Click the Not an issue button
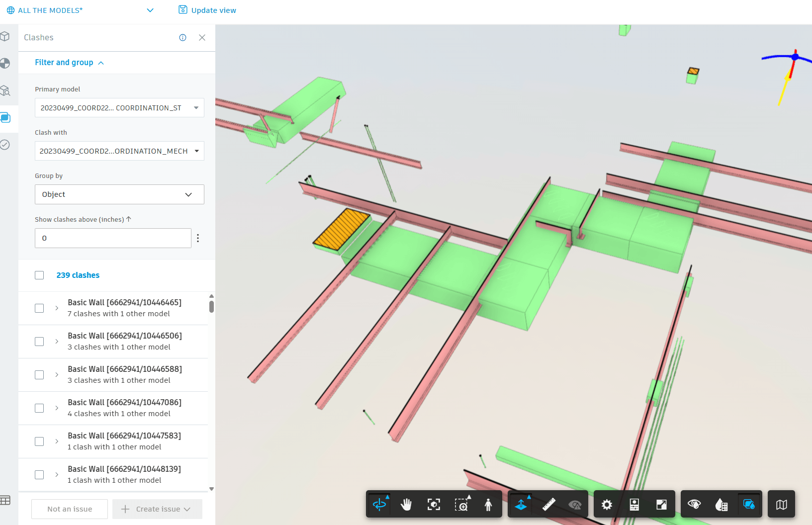Screen dimensions: 812x525 coord(70,509)
